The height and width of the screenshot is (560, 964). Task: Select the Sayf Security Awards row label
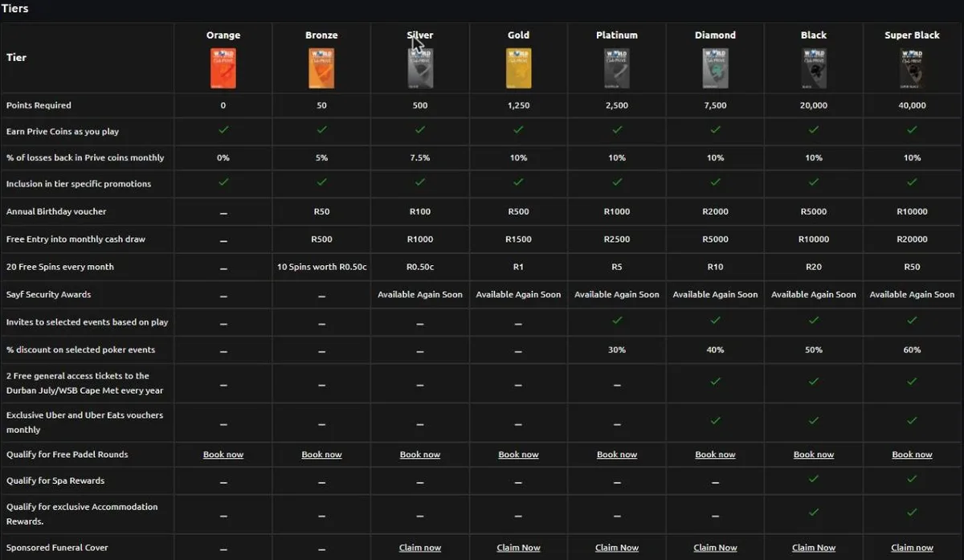point(49,295)
